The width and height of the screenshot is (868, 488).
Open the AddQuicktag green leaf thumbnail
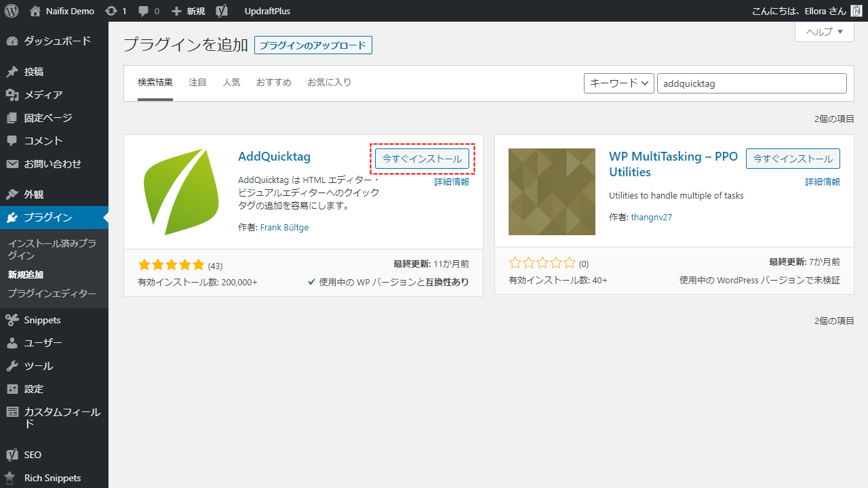tap(181, 192)
